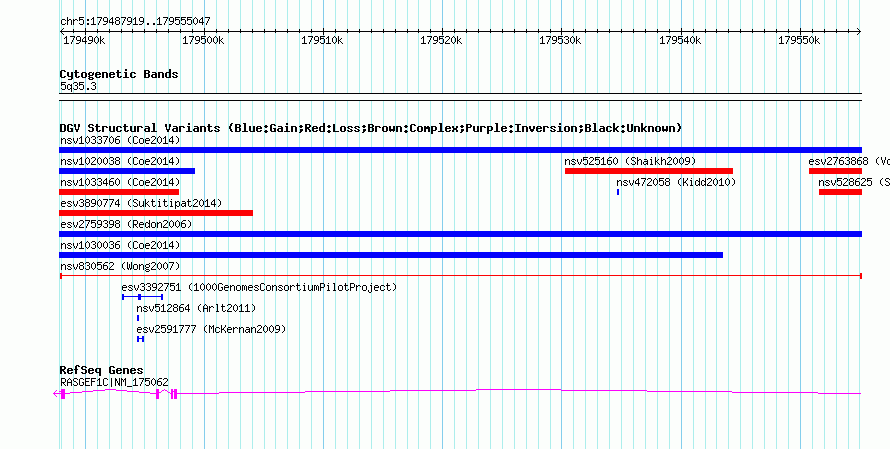Click the Cytogenetic Bands track title
Viewport: 890px width, 449px height.
coord(119,74)
